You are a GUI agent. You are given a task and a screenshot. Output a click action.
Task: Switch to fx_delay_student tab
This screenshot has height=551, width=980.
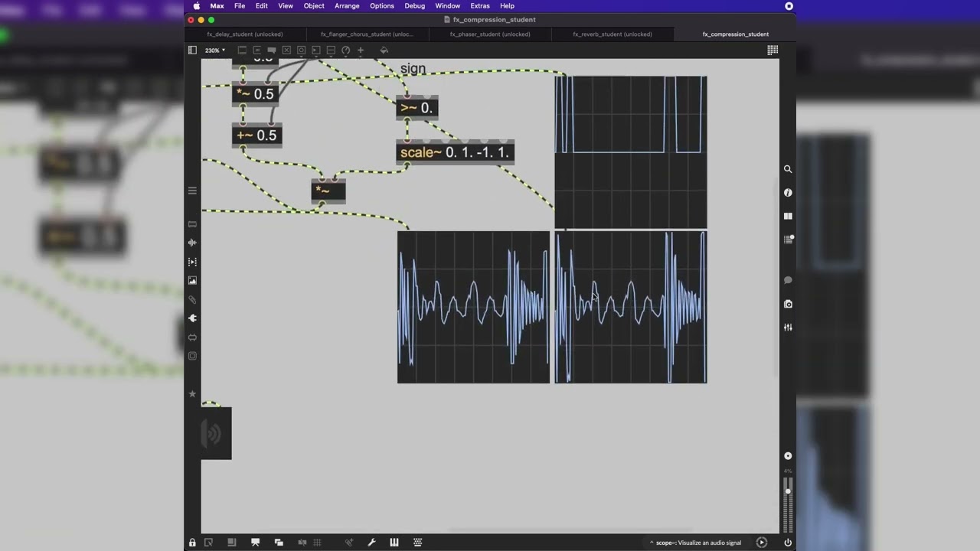pyautogui.click(x=245, y=34)
